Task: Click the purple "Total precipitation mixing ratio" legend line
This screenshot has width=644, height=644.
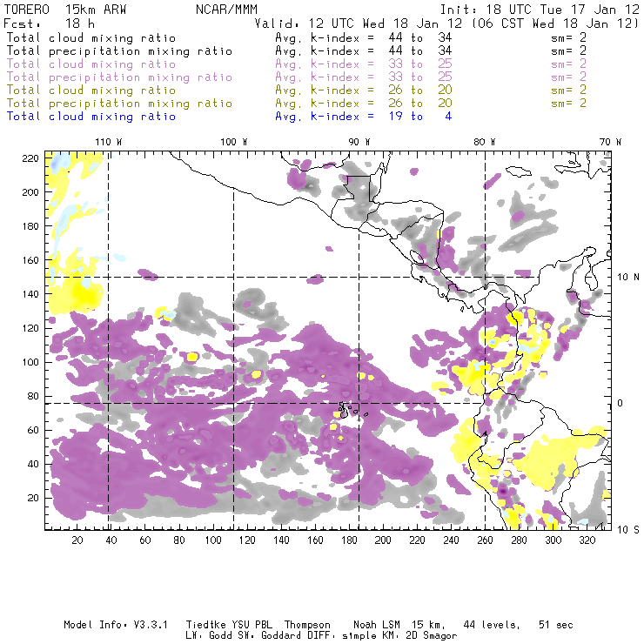Action: [x=119, y=77]
